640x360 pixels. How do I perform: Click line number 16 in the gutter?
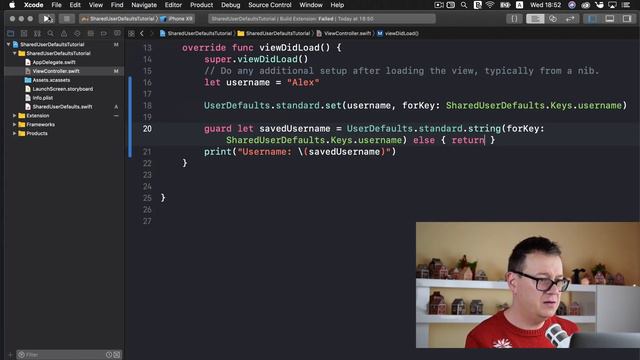[147, 82]
